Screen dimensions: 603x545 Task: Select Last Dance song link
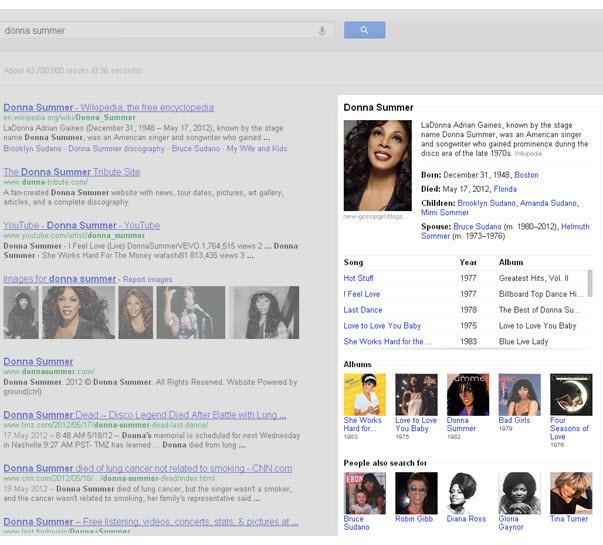(363, 310)
